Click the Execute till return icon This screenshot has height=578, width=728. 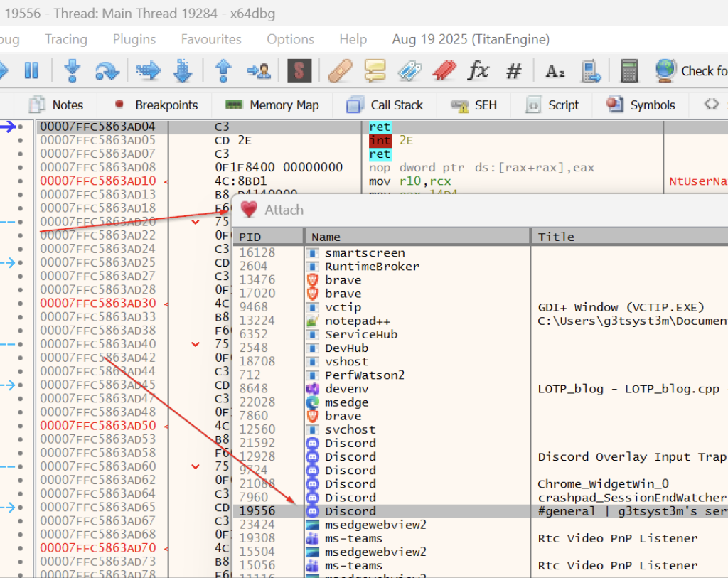click(x=223, y=70)
